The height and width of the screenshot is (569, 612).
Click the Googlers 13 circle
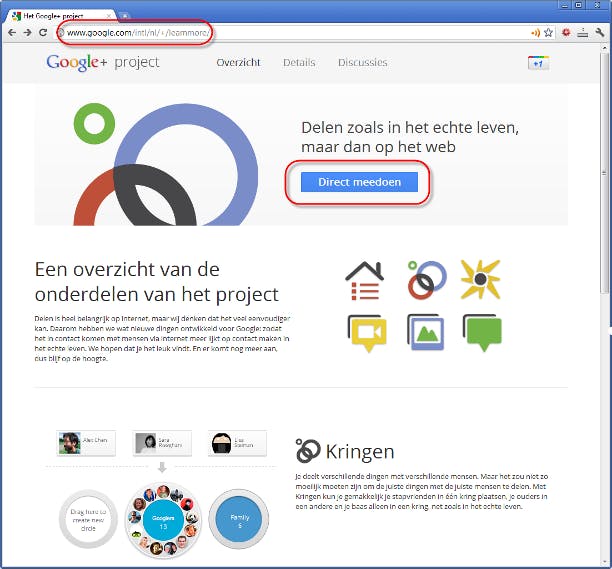pos(163,520)
